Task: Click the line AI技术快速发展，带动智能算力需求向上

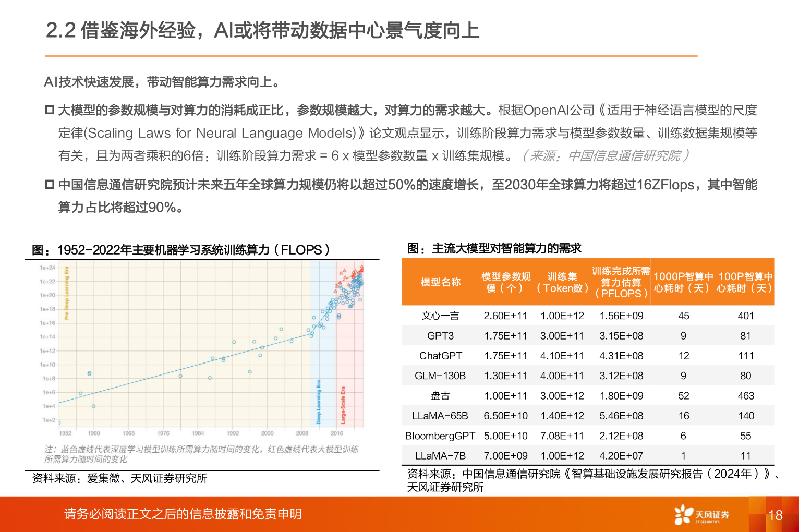Action: [164, 82]
